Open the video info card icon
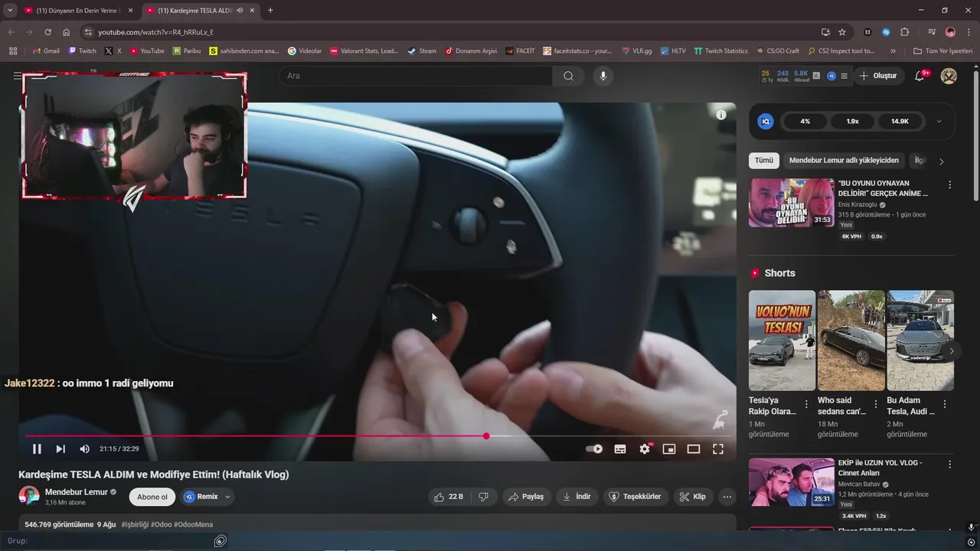Viewport: 980px width, 551px height. coord(720,115)
